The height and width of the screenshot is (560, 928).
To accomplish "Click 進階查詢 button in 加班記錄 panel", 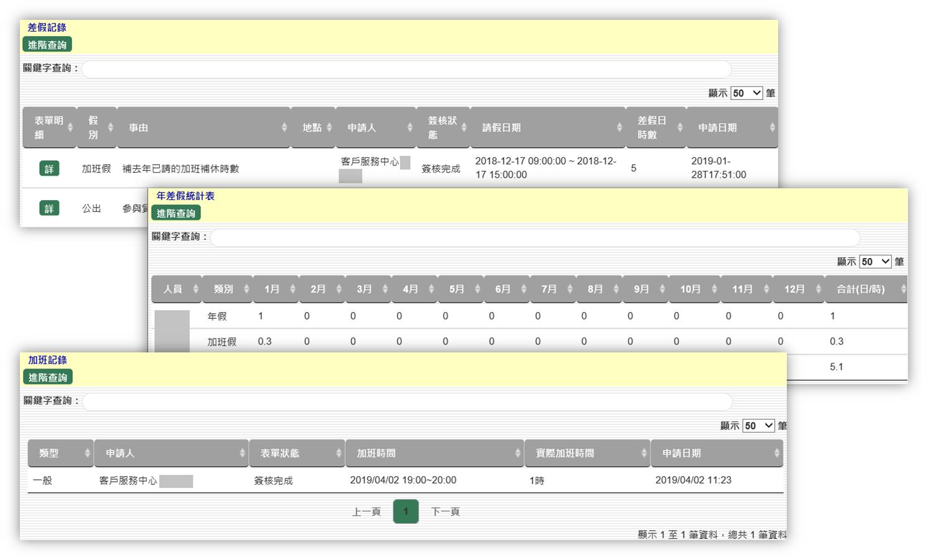I will (x=48, y=377).
